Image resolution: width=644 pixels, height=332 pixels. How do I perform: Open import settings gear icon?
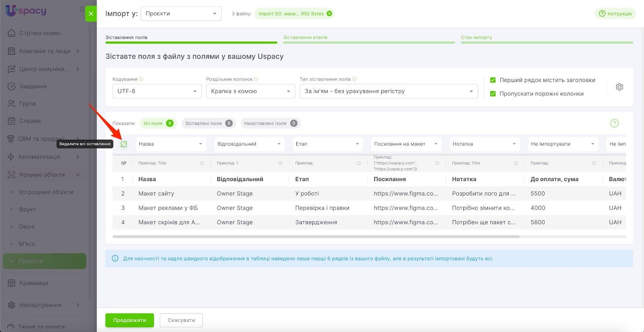[x=619, y=87]
